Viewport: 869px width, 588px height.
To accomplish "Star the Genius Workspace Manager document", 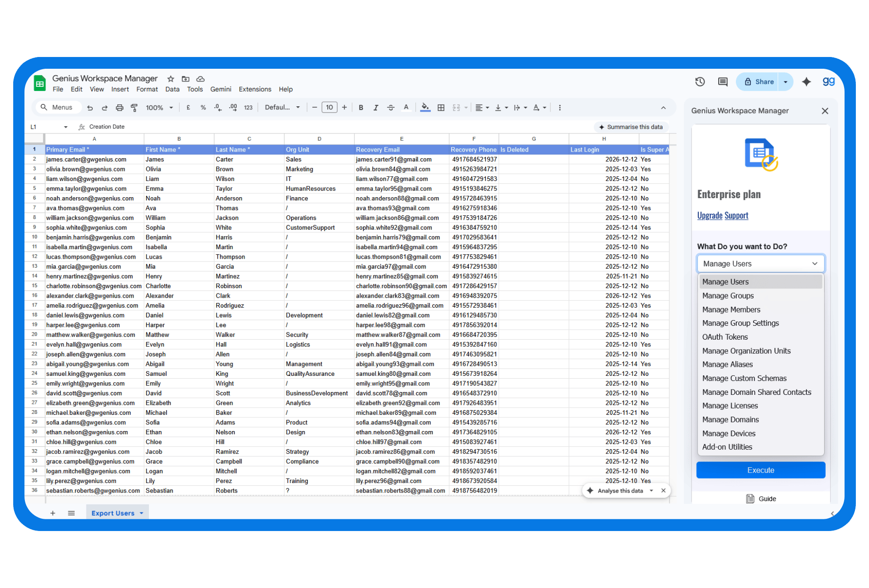I will [171, 79].
